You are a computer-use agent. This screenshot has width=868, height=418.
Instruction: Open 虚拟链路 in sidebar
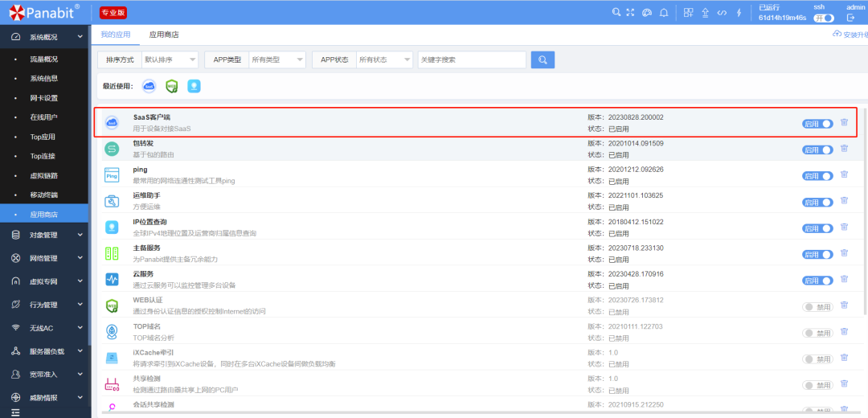pos(44,175)
